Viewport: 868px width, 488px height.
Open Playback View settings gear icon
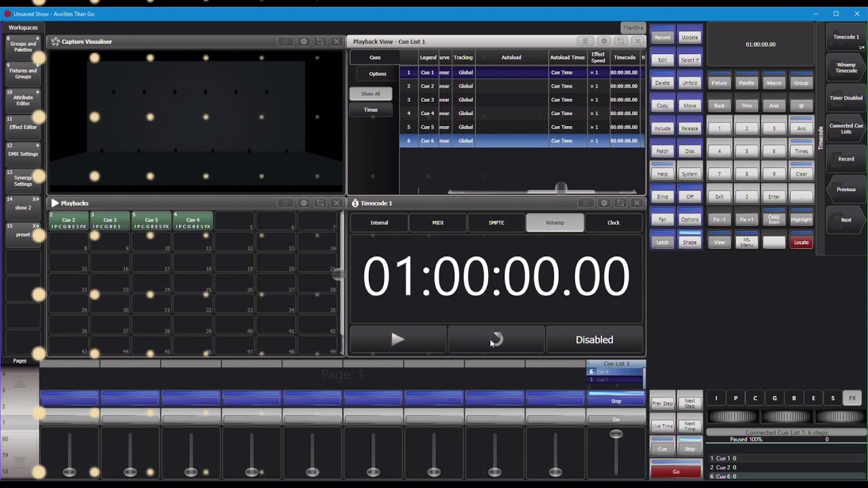604,41
